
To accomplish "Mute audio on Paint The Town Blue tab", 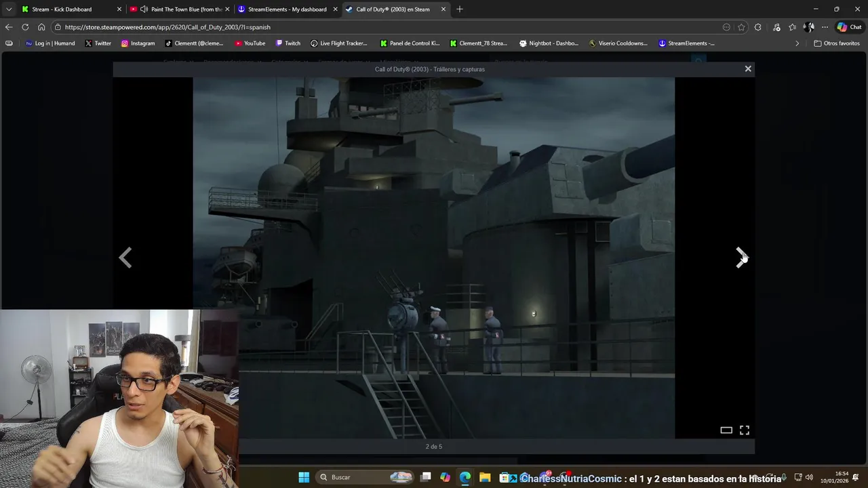I will tap(144, 9).
